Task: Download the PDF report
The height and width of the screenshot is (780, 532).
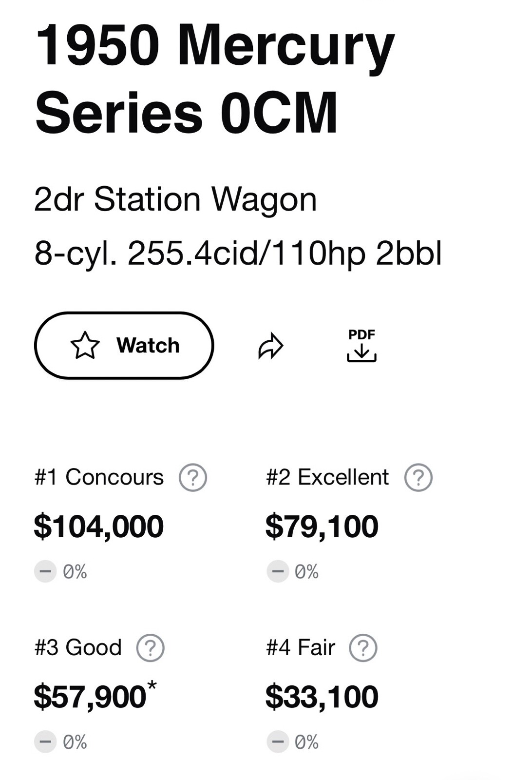Action: 361,346
